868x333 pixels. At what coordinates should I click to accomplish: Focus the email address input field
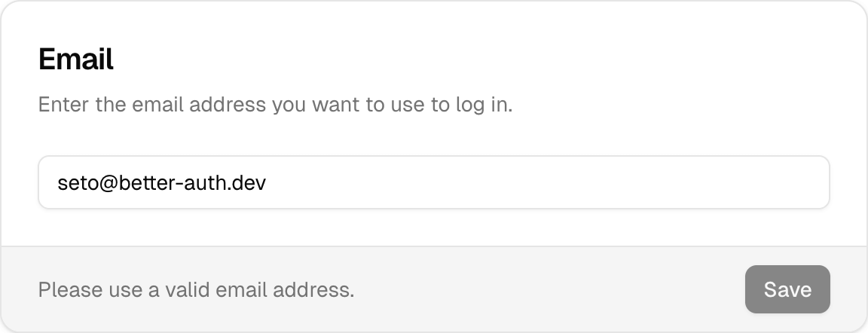click(x=433, y=182)
